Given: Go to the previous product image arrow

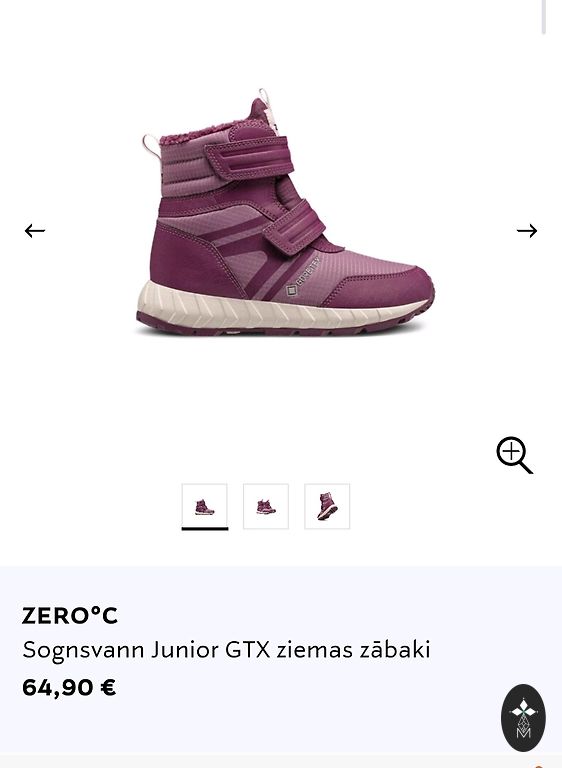Looking at the screenshot, I should 35,231.
